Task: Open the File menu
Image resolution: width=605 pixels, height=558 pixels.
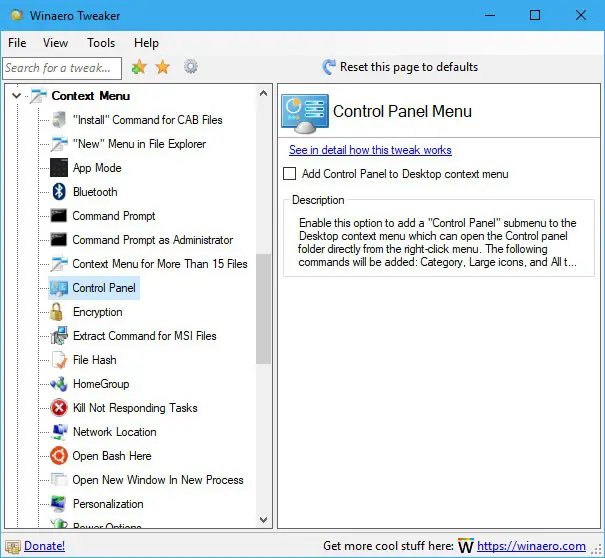Action: click(x=17, y=43)
